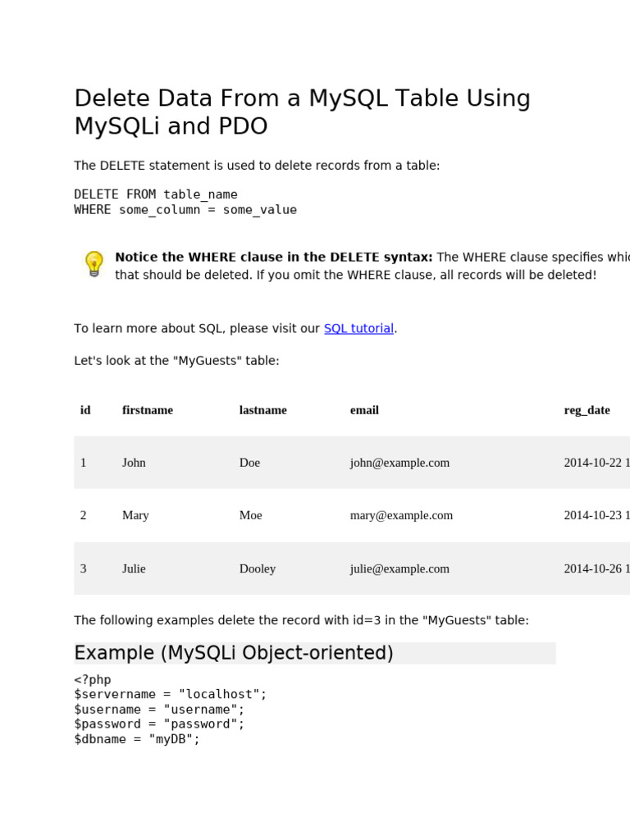Image resolution: width=630 pixels, height=840 pixels.
Task: Click the "id" column header
Action: tap(85, 410)
